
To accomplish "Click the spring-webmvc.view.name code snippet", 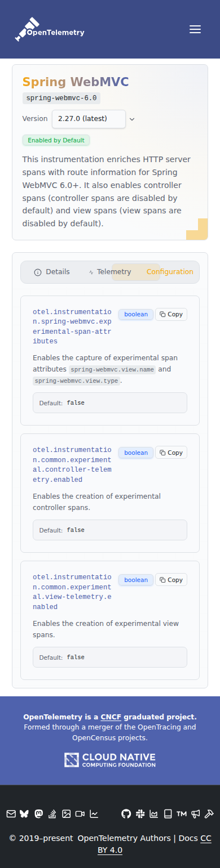I will (112, 369).
